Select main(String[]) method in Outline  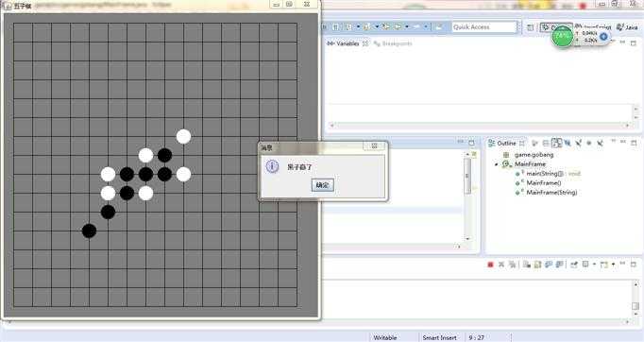coord(549,174)
